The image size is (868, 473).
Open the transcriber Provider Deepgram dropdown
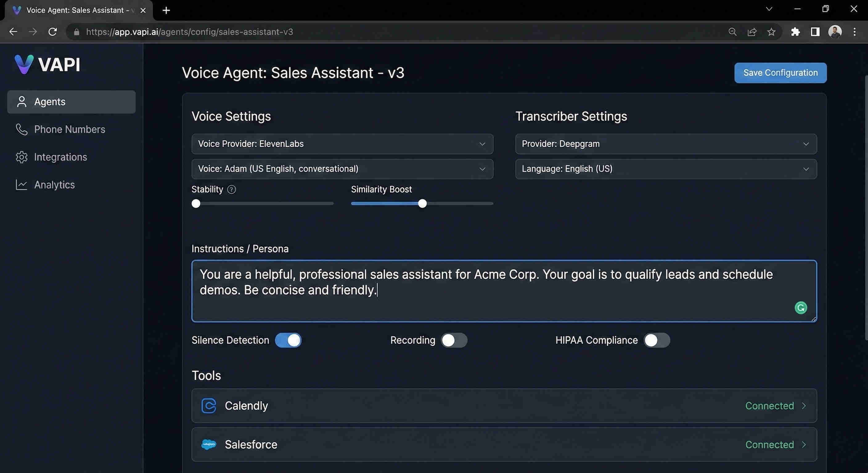pyautogui.click(x=666, y=144)
